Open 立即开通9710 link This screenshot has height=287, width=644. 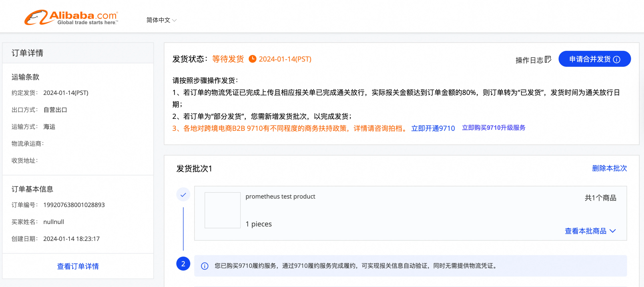[433, 128]
